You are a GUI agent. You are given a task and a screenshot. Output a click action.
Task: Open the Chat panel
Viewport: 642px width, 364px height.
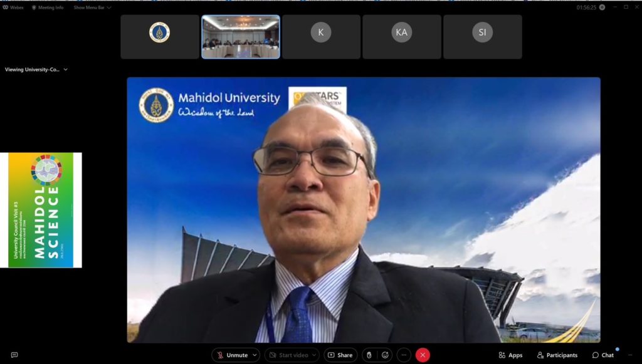click(x=603, y=355)
